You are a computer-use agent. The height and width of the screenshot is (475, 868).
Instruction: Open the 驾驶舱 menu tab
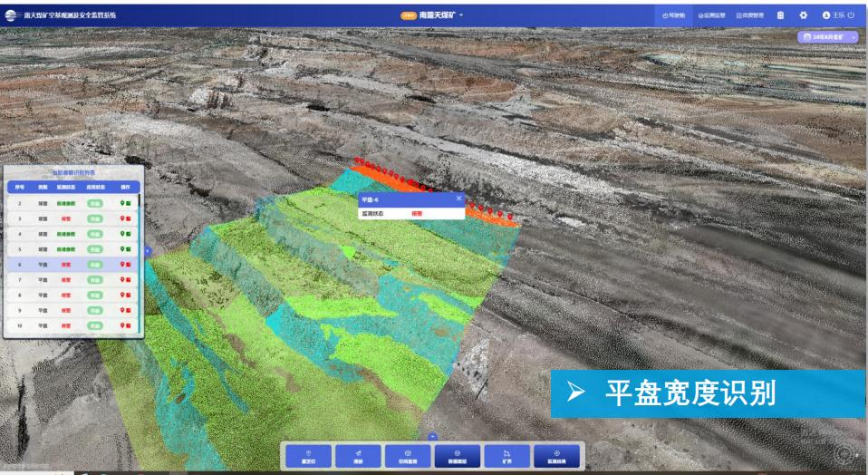click(674, 15)
